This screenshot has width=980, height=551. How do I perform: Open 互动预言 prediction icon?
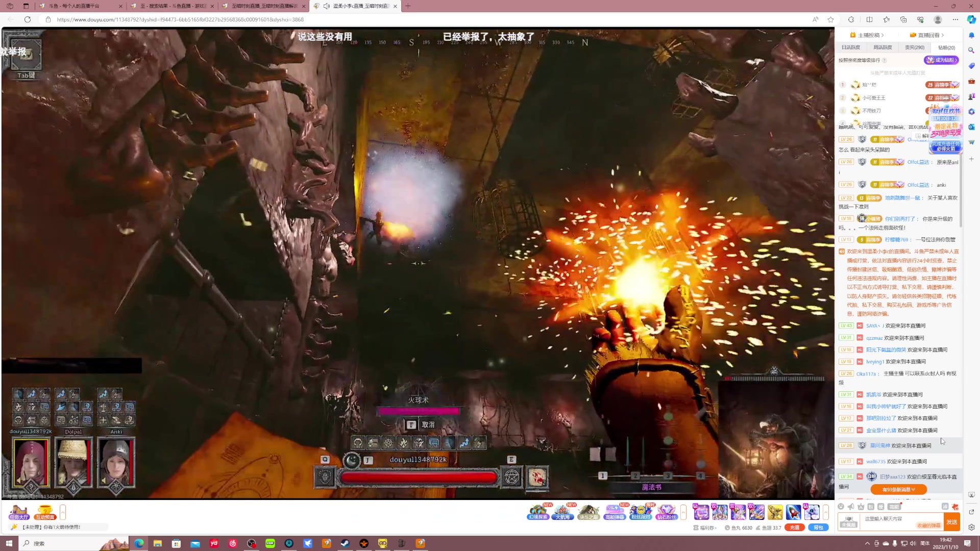click(x=45, y=512)
